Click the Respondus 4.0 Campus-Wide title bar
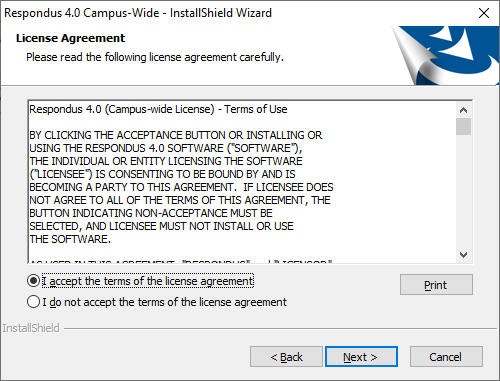 [x=138, y=13]
